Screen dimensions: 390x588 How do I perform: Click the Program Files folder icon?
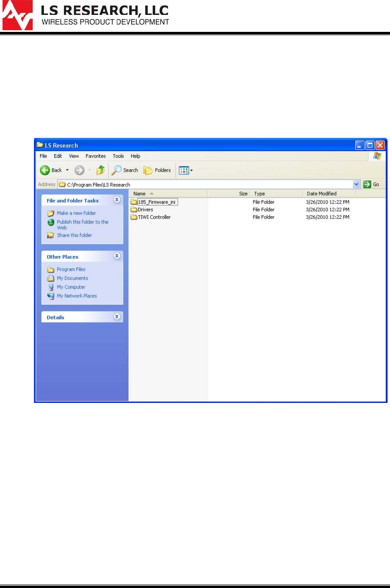(51, 270)
